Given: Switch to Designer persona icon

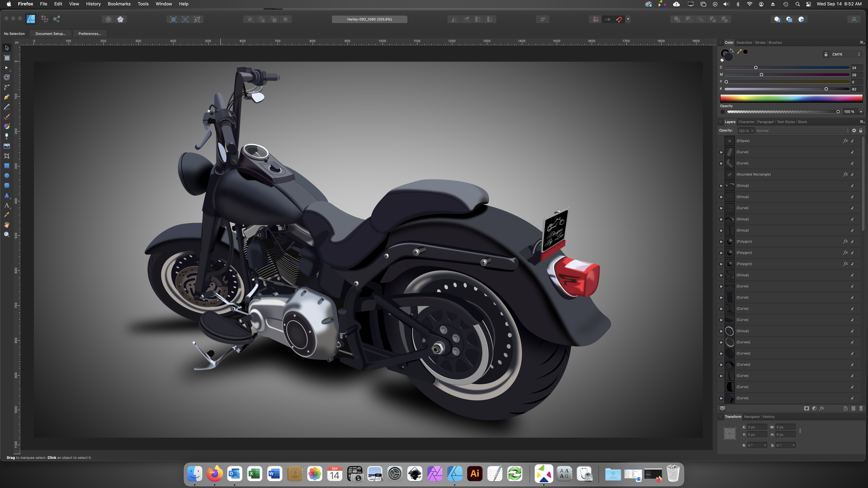Looking at the screenshot, I should [31, 19].
